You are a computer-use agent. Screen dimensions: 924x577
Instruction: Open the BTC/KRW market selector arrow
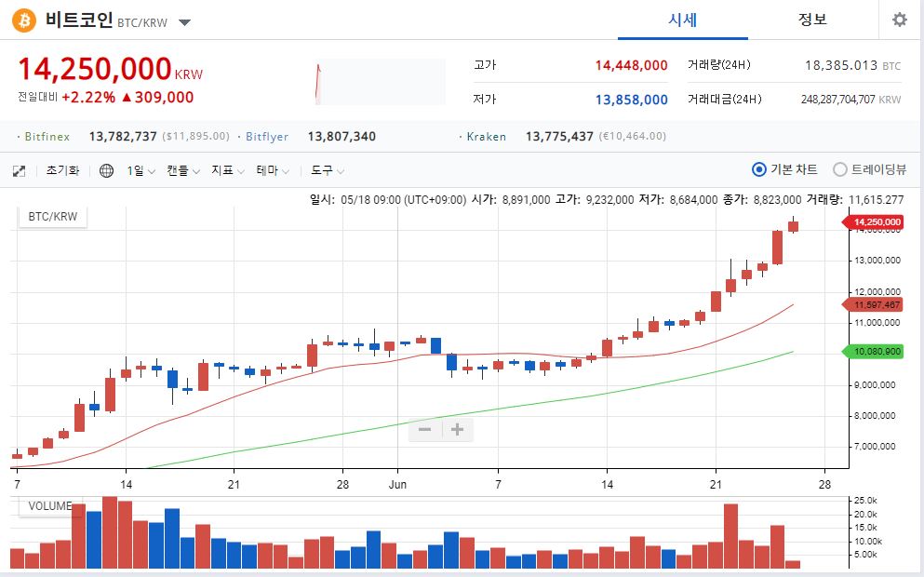(x=184, y=22)
